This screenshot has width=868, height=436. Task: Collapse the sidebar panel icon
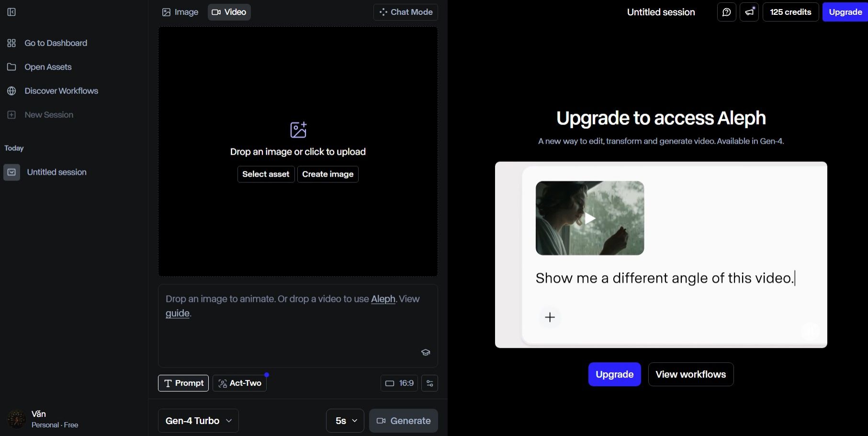11,12
